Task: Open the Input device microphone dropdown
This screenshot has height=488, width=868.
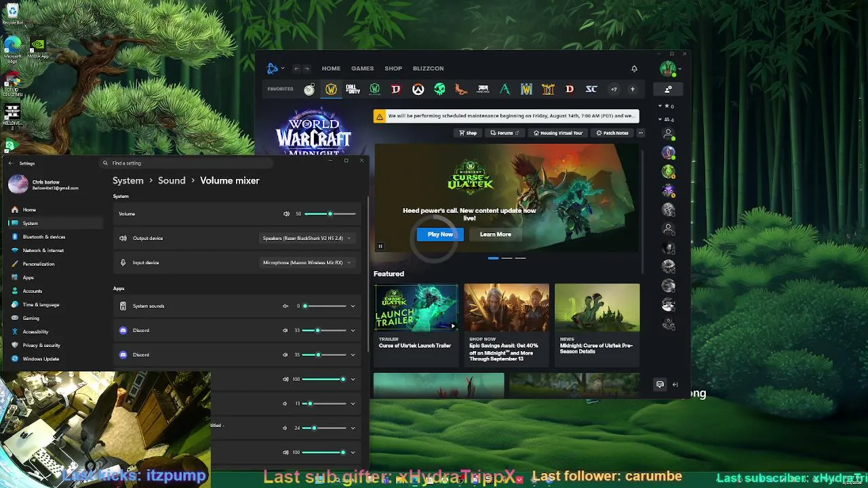Action: pos(307,262)
